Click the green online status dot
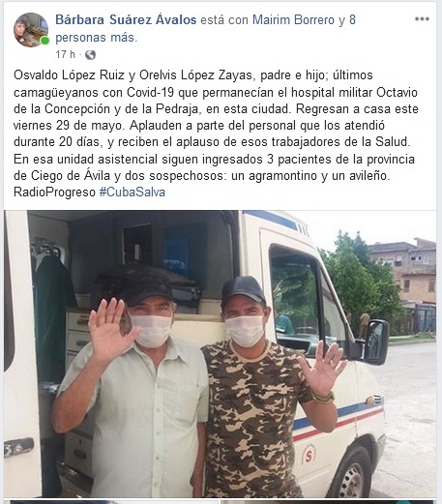 pyautogui.click(x=44, y=41)
